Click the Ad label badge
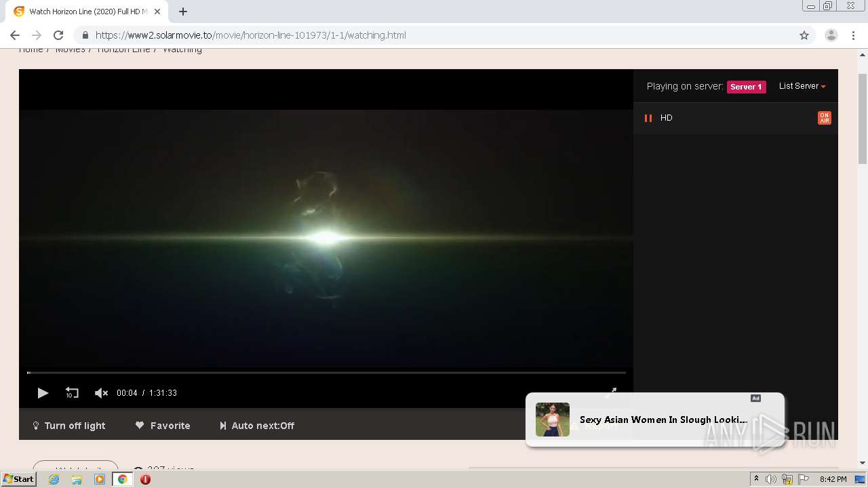 click(755, 399)
